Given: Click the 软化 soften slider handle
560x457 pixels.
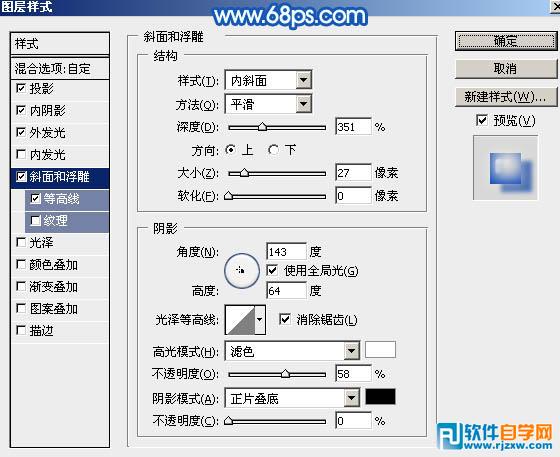Looking at the screenshot, I should [x=229, y=196].
